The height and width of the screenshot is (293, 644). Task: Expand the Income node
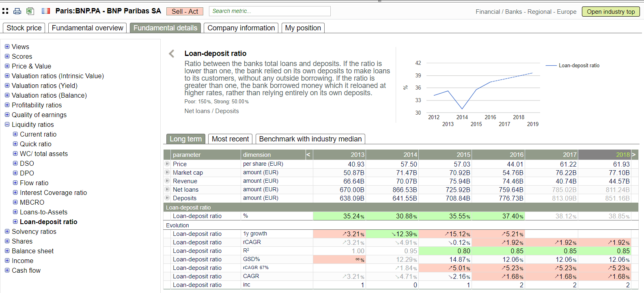coord(7,260)
